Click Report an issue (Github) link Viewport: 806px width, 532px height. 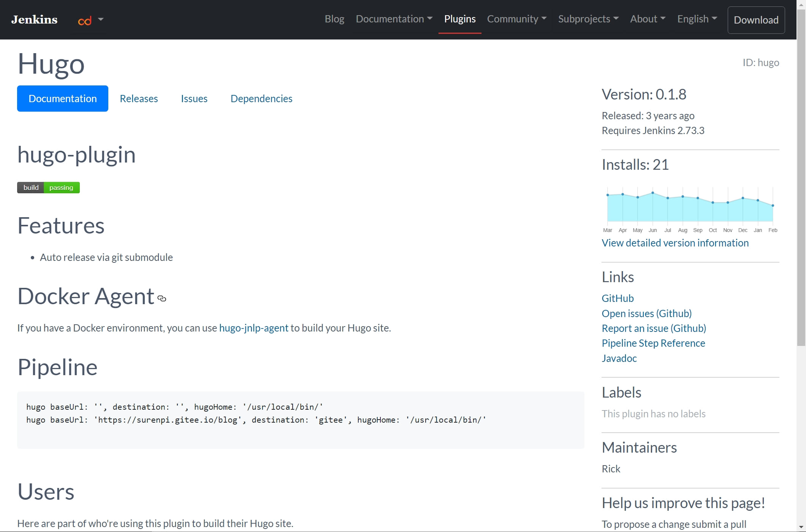pos(654,328)
